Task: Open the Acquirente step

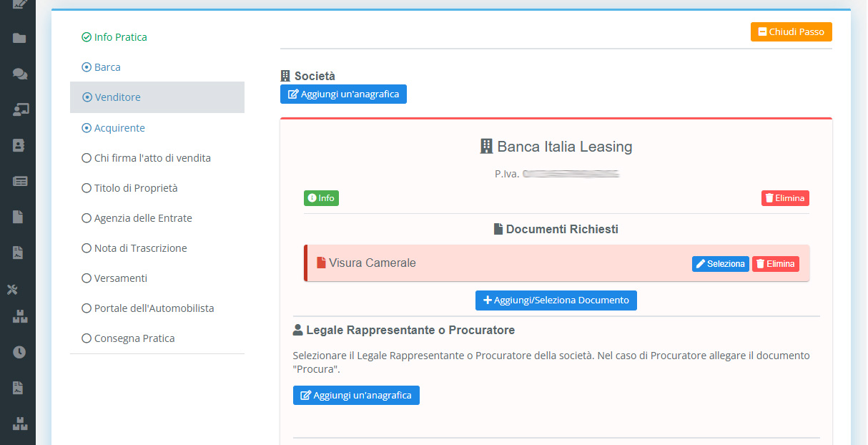Action: [114, 128]
